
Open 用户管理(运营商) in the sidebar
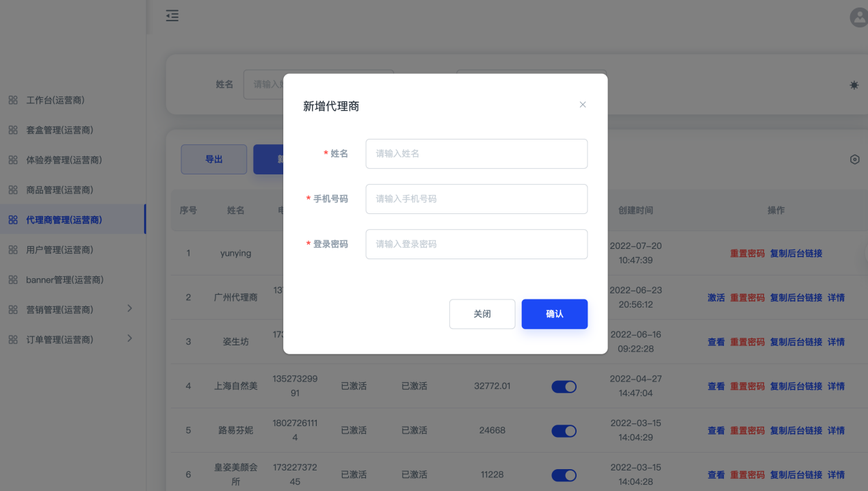60,250
